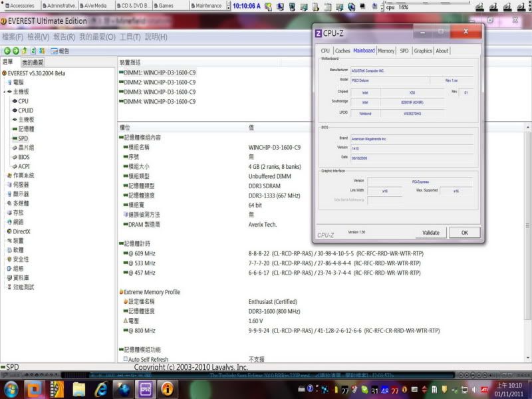The height and width of the screenshot is (399, 532).
Task: Open the 作業系統 tree category
Action: pyautogui.click(x=21, y=176)
